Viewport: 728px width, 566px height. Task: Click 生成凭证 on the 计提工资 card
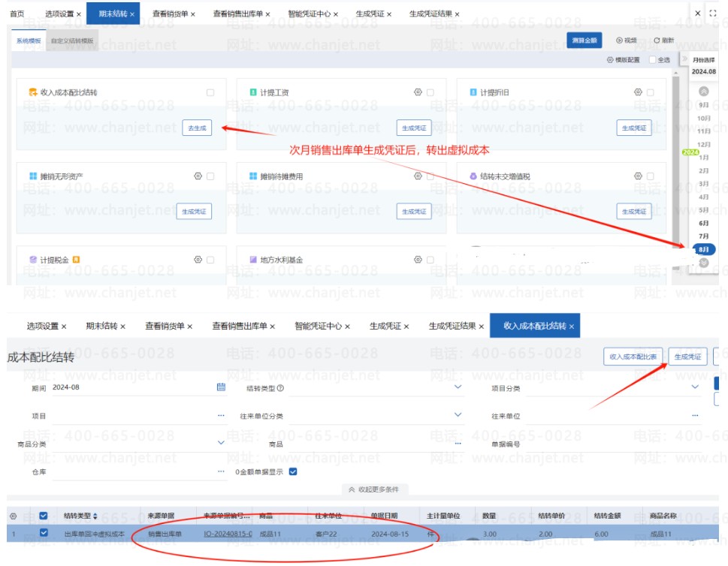pyautogui.click(x=414, y=128)
